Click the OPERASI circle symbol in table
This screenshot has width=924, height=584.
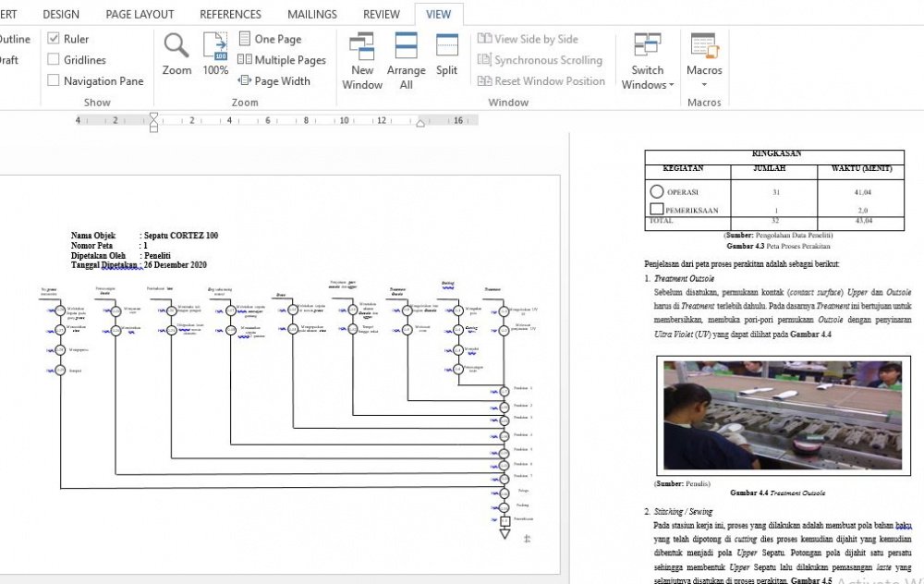point(656,191)
